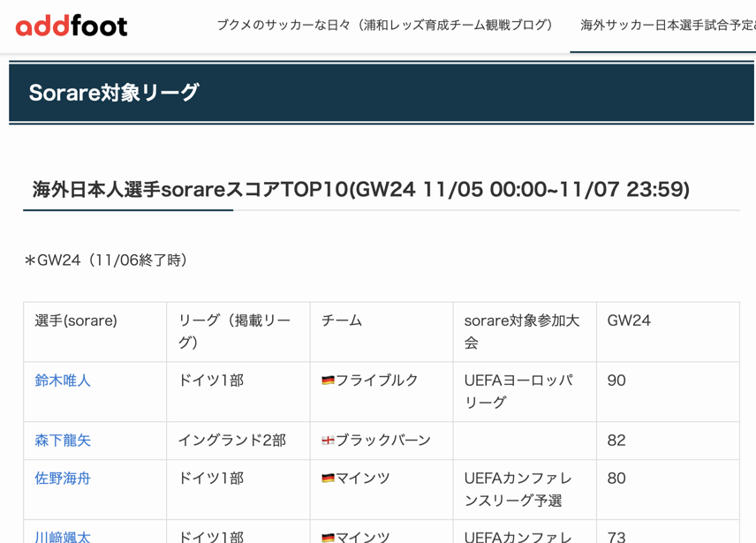This screenshot has height=543, width=756.
Task: Click score 90 in 鈴木唯人 row
Action: [x=616, y=381]
